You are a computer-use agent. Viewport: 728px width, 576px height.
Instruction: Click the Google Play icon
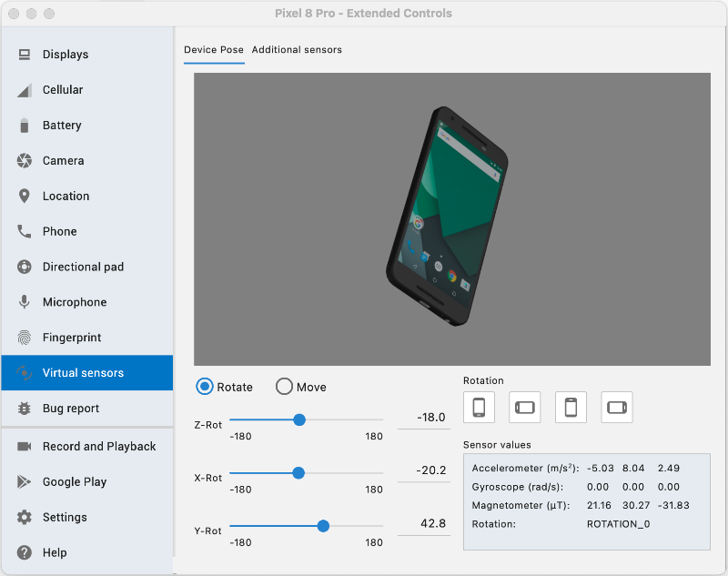pos(25,481)
